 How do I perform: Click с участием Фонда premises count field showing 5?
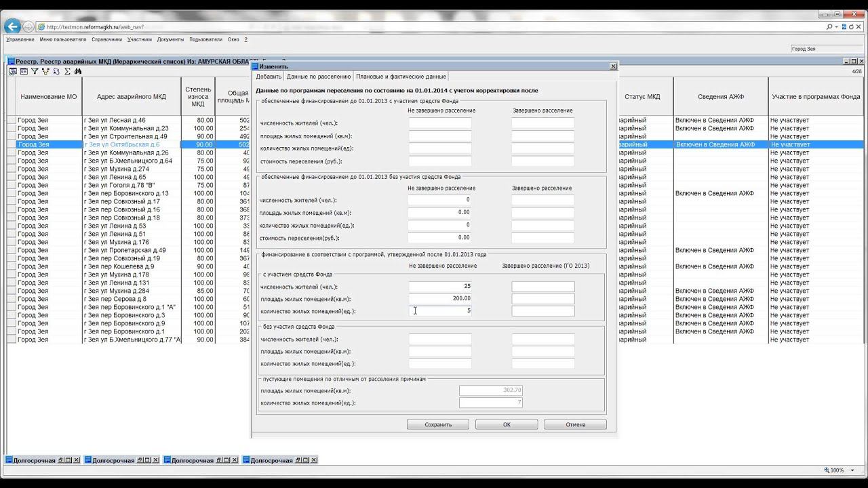tap(439, 311)
